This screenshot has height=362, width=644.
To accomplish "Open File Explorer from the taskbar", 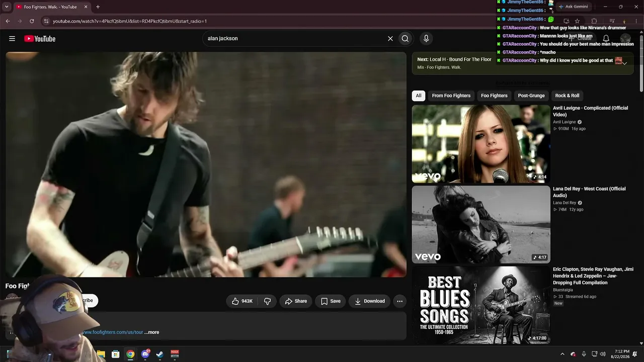I will click(x=101, y=354).
